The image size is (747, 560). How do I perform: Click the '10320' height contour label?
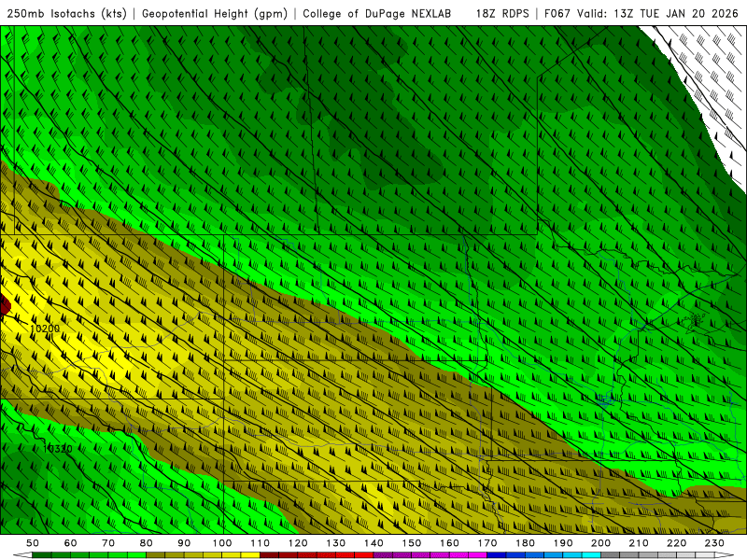pos(57,449)
